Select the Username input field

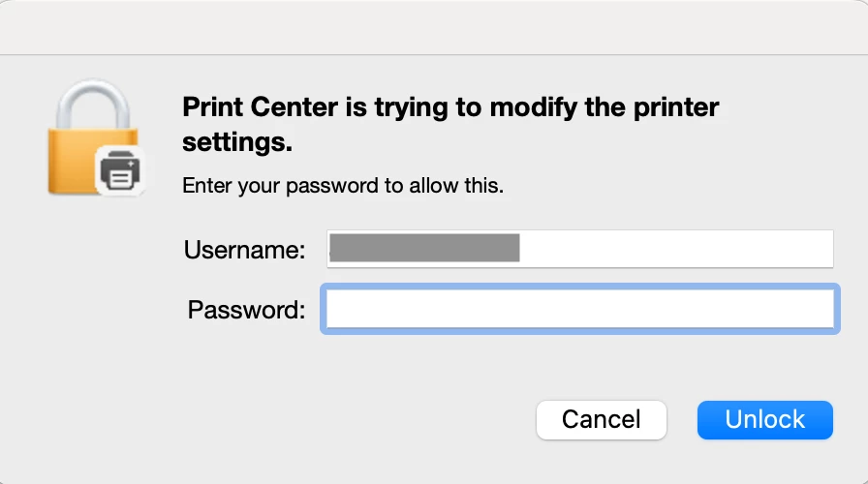pyautogui.click(x=580, y=249)
